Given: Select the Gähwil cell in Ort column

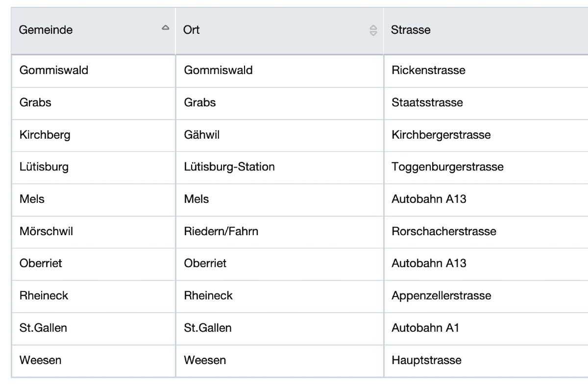Looking at the screenshot, I should pyautogui.click(x=202, y=134).
